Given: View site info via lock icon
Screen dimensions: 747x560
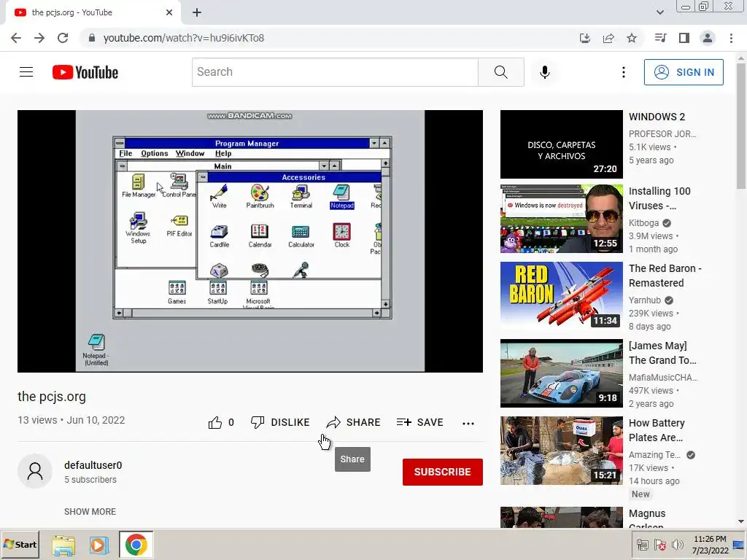Looking at the screenshot, I should click(92, 38).
